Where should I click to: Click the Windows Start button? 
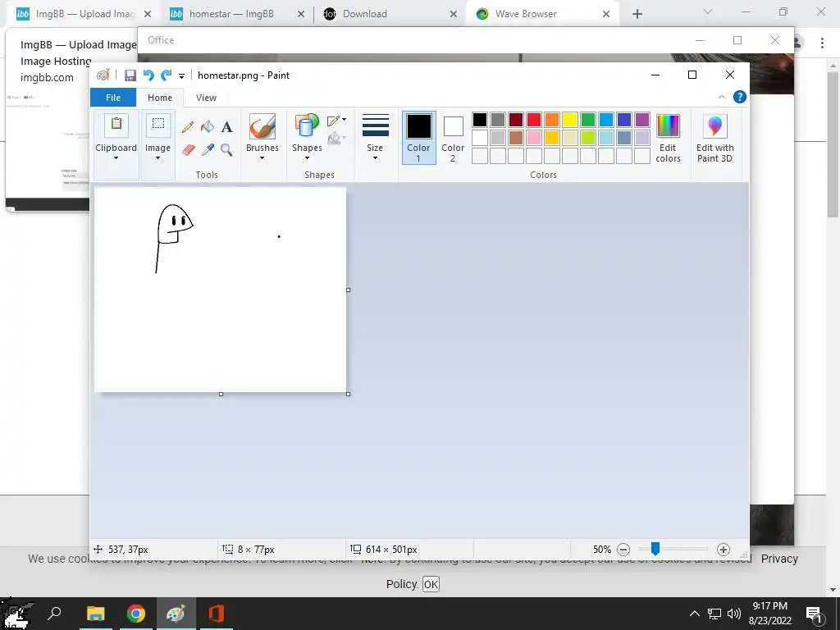point(16,614)
